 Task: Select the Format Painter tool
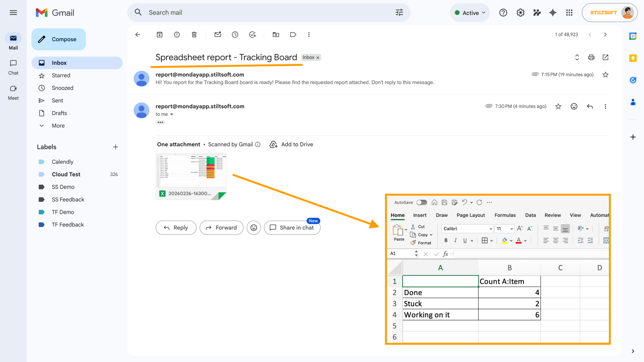[413, 243]
